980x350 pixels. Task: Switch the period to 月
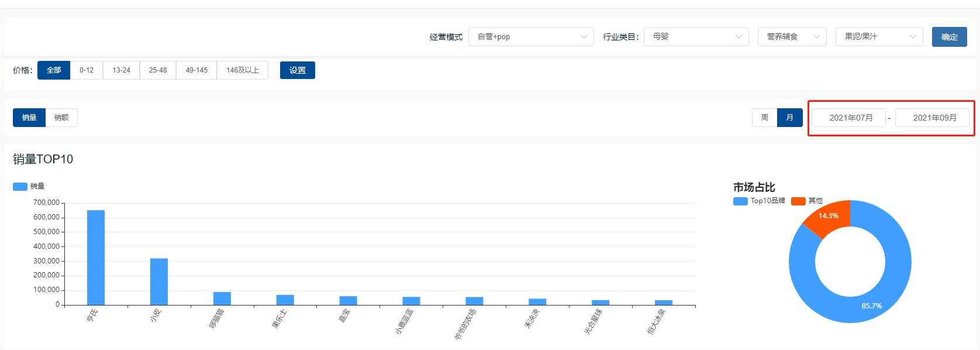789,118
